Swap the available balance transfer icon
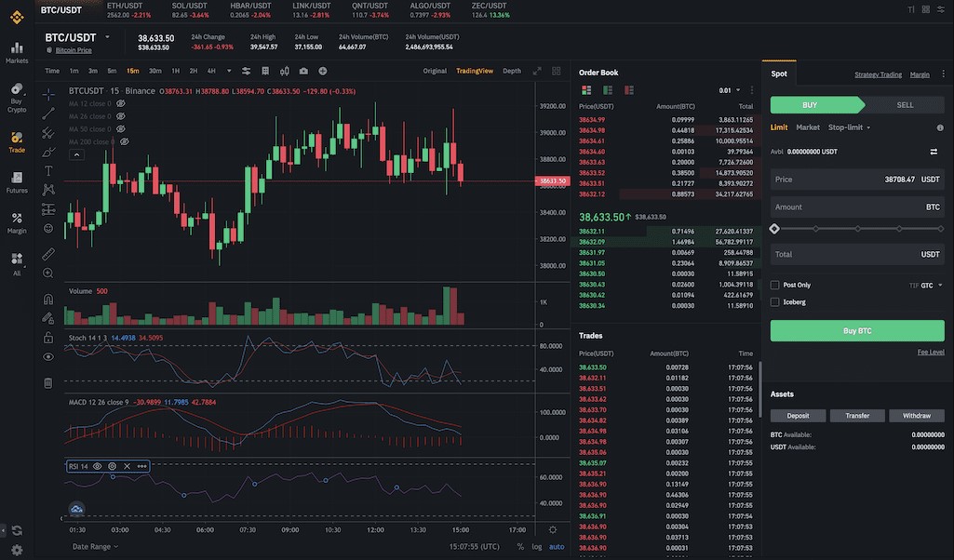 coord(934,152)
